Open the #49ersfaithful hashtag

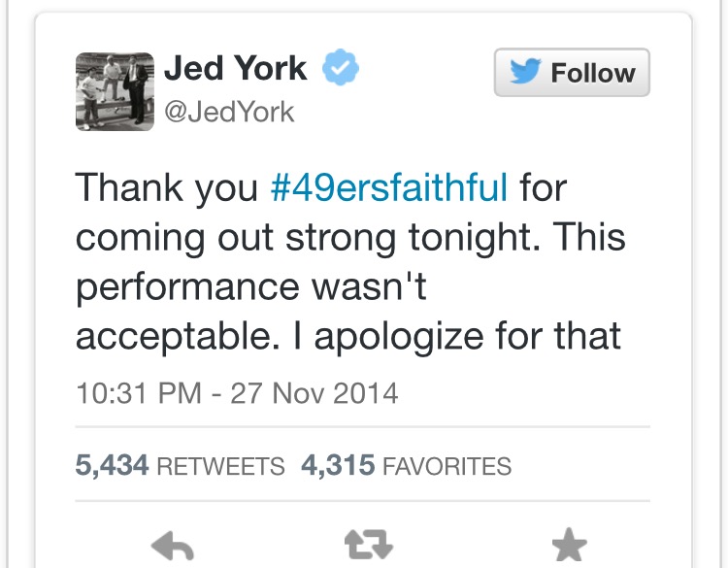(x=388, y=186)
